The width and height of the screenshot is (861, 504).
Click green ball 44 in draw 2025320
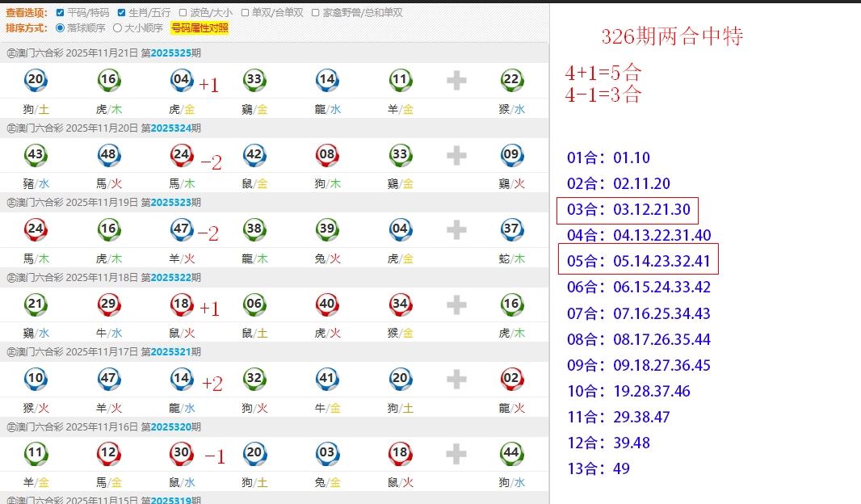[510, 453]
